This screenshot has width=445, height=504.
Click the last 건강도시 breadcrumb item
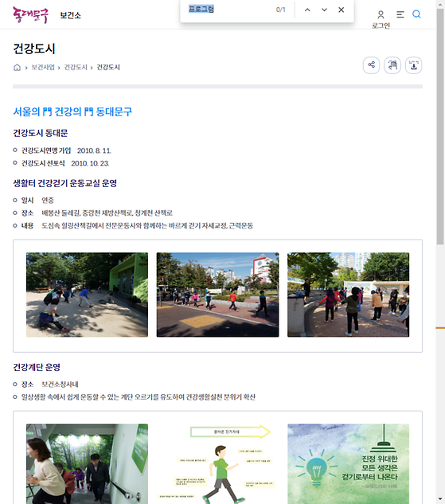(x=108, y=67)
